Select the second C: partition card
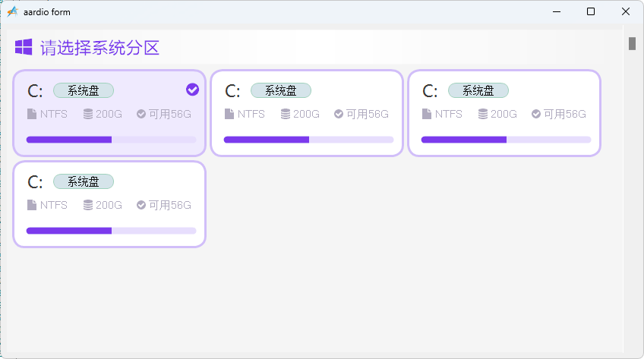The width and height of the screenshot is (644, 359). pos(307,113)
